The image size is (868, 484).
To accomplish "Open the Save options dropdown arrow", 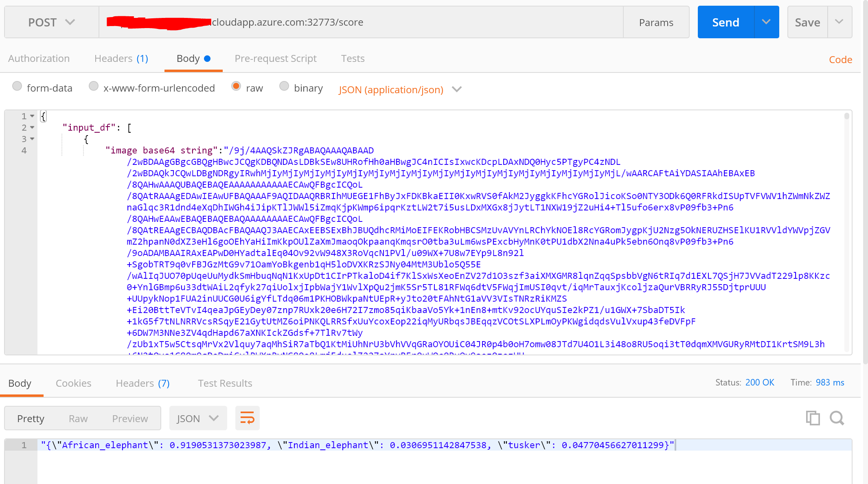I will (x=839, y=22).
